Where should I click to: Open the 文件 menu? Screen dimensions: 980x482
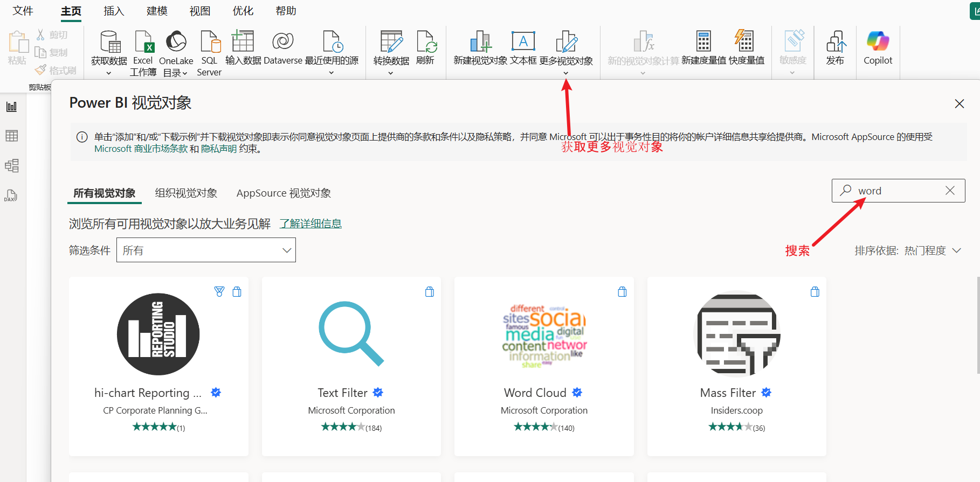pos(23,11)
